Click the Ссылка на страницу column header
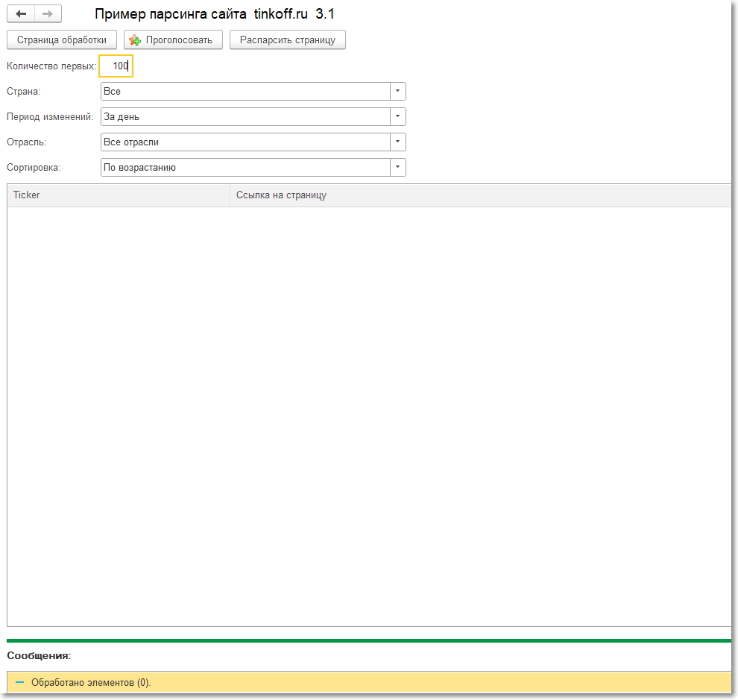The width and height of the screenshot is (738, 700). click(x=480, y=195)
